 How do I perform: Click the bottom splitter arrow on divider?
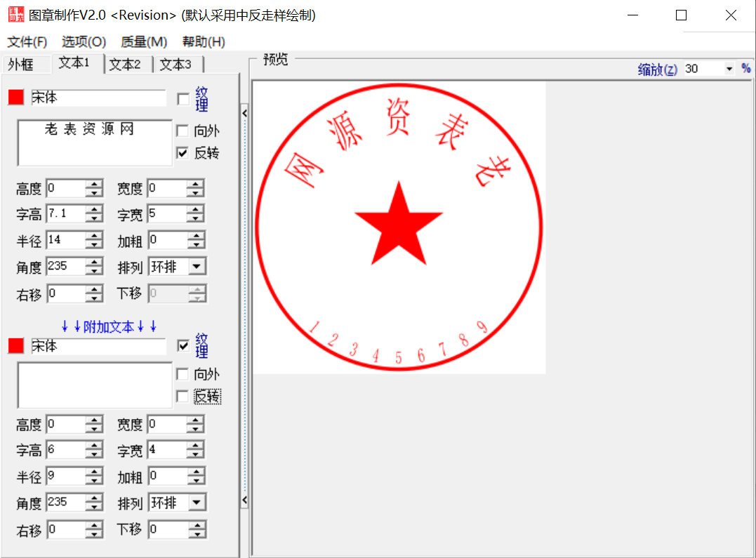coord(244,500)
